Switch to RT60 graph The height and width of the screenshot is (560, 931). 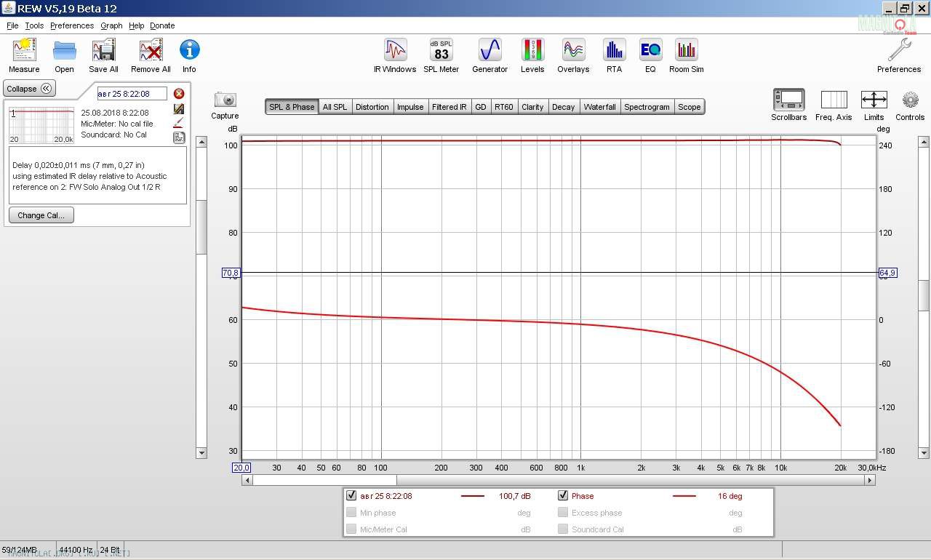[x=503, y=107]
